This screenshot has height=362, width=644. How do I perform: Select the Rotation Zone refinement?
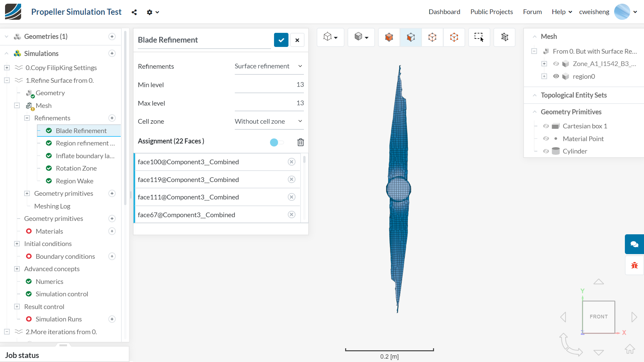pyautogui.click(x=76, y=168)
